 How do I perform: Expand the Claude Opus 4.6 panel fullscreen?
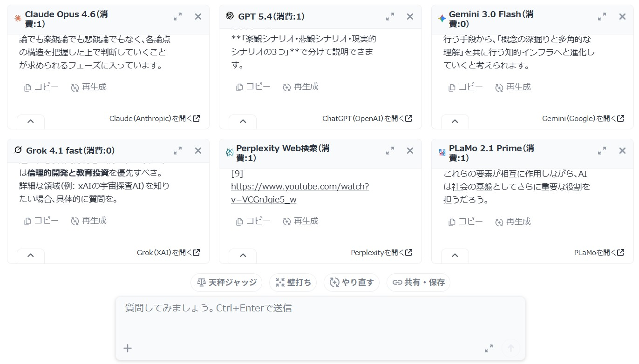177,17
